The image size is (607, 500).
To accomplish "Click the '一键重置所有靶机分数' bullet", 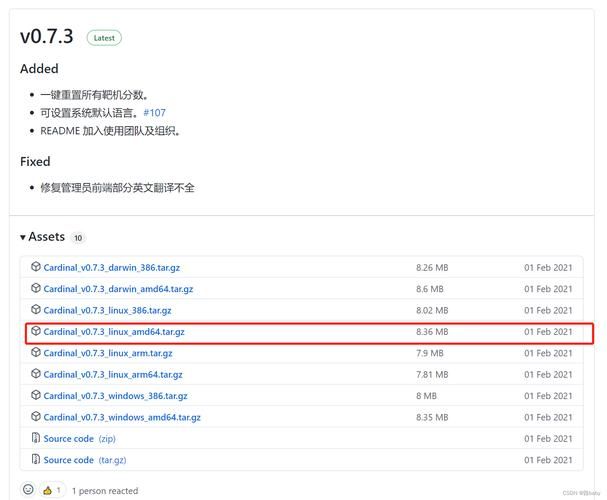I will (x=94, y=95).
